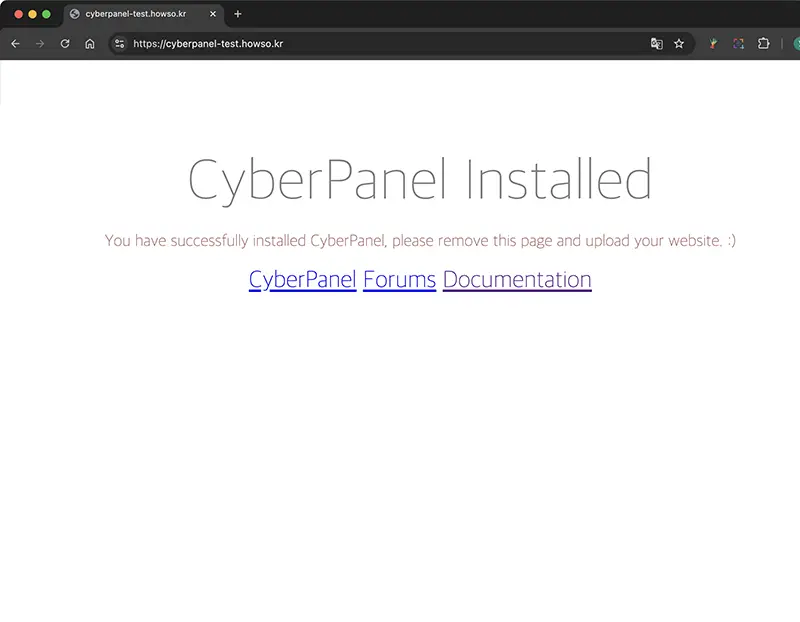Image resolution: width=800 pixels, height=622 pixels.
Task: Close the cyberpanel-test.howso.kr tab
Action: pos(213,14)
